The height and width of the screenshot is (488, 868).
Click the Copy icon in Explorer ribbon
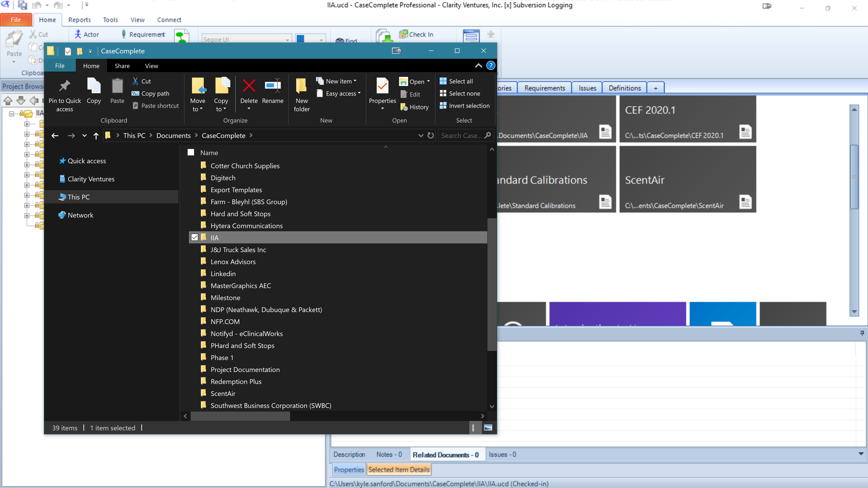click(94, 85)
